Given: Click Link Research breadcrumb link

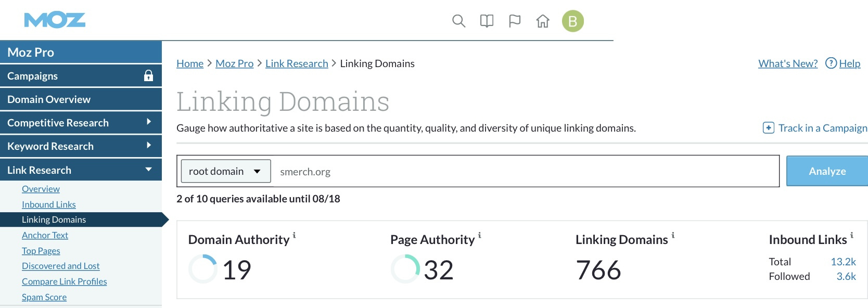Looking at the screenshot, I should point(297,63).
